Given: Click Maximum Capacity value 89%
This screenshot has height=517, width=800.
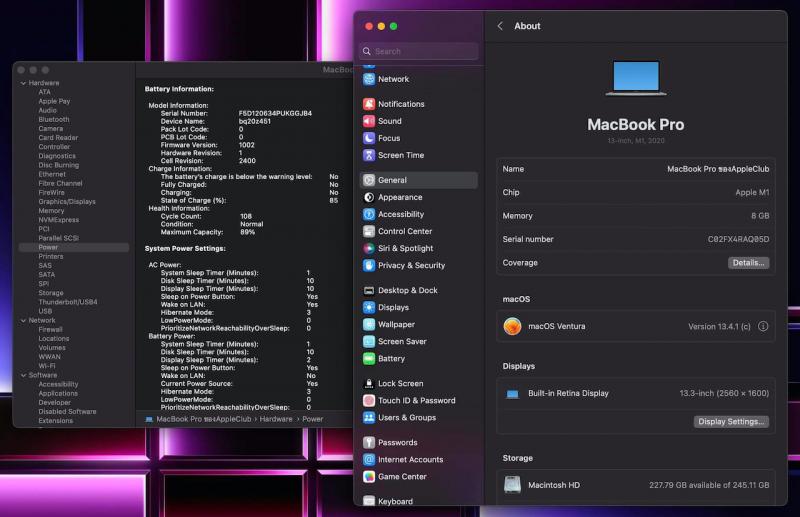Looking at the screenshot, I should click(247, 232).
